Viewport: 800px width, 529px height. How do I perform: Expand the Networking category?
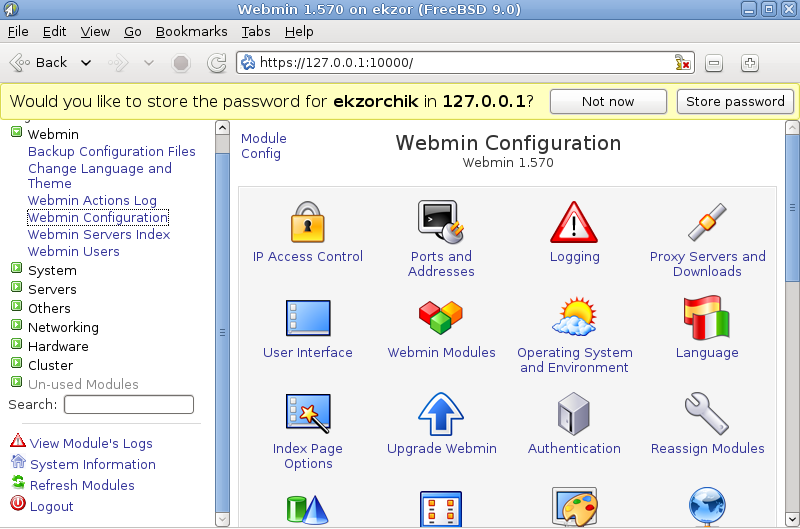(17, 325)
